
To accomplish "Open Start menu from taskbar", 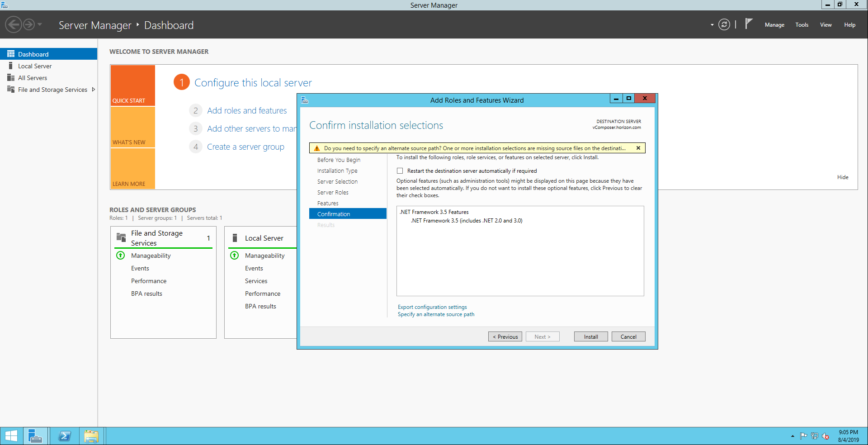I will click(11, 436).
